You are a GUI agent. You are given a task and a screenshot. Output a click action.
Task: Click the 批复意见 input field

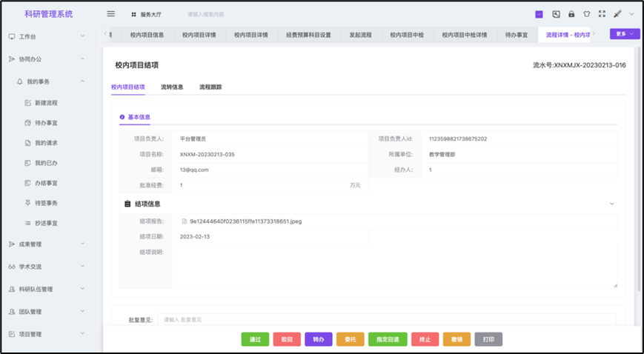385,320
